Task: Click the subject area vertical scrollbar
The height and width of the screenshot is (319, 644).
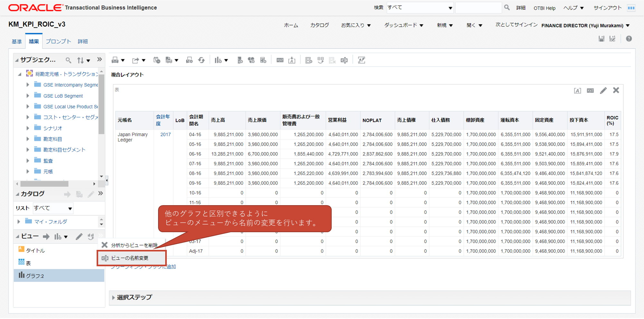Action: 101,105
